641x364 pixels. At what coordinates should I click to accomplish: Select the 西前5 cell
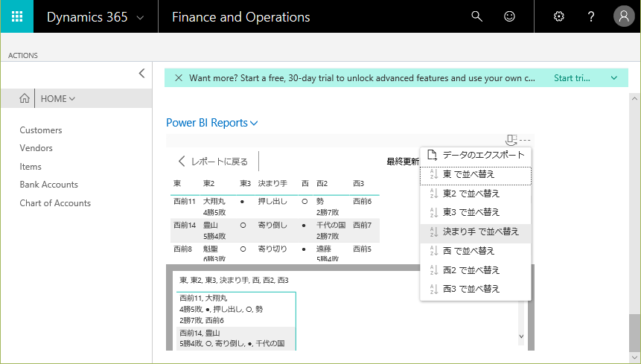click(x=363, y=249)
